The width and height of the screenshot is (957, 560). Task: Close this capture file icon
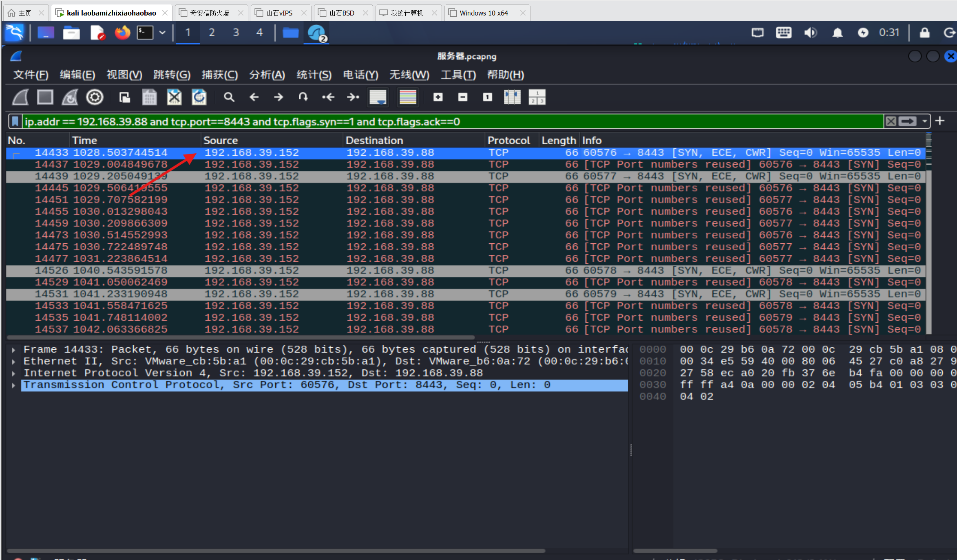174,97
